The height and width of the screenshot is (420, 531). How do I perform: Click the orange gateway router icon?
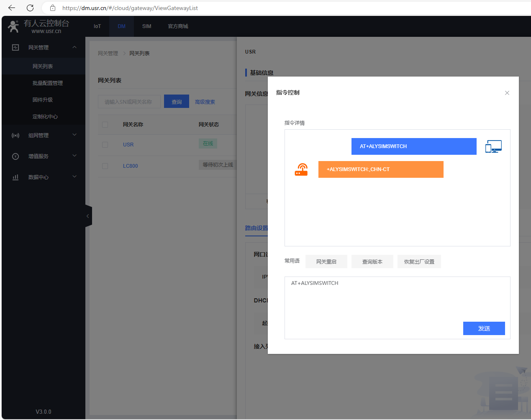click(x=301, y=169)
